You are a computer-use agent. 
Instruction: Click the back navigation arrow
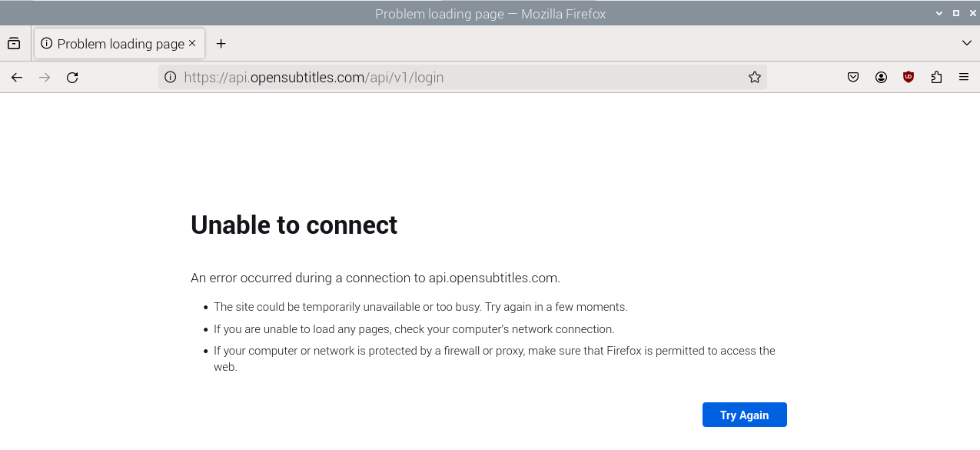pyautogui.click(x=17, y=77)
